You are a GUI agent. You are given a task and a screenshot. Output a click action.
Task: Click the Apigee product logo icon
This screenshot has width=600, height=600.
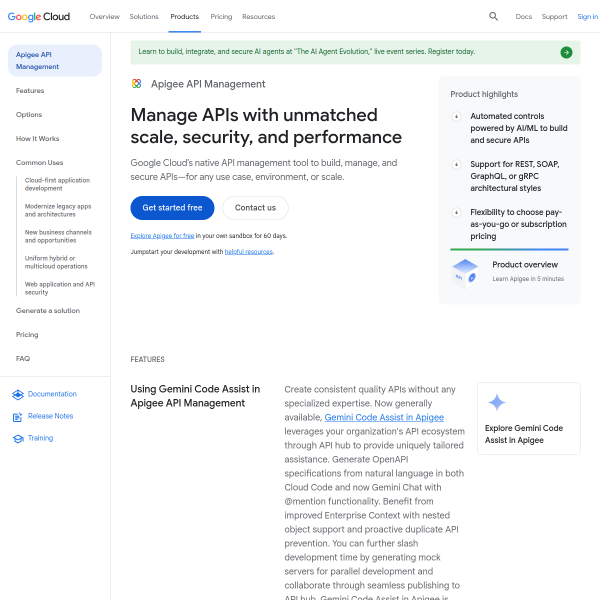(x=137, y=83)
